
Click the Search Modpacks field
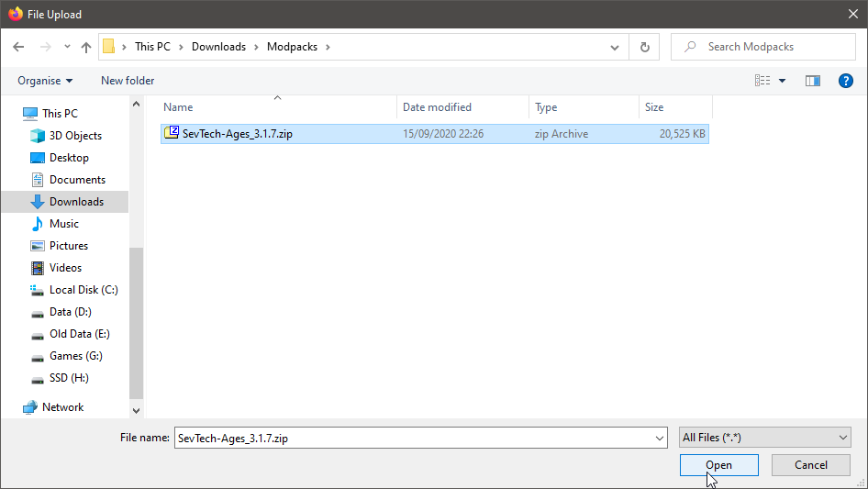click(763, 47)
